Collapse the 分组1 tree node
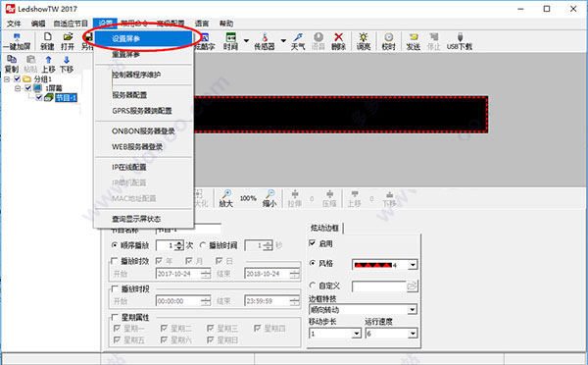 pos(7,79)
